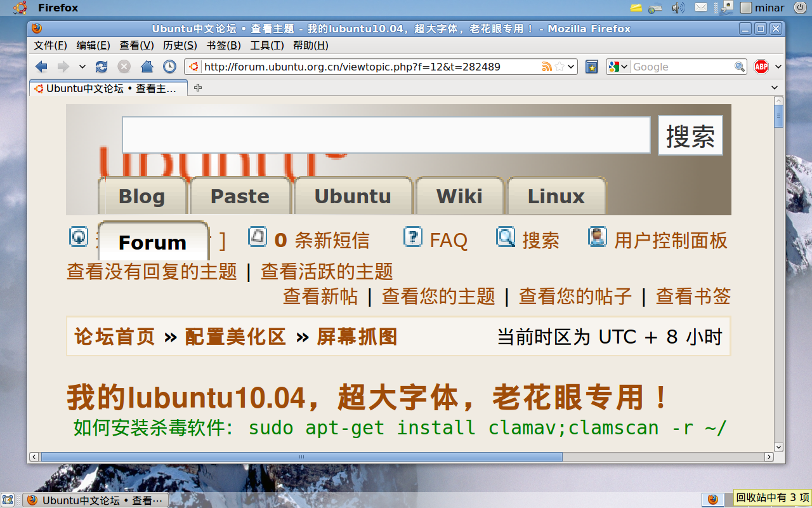812x508 pixels.
Task: Click the 搜索 button next to search box
Action: click(690, 135)
